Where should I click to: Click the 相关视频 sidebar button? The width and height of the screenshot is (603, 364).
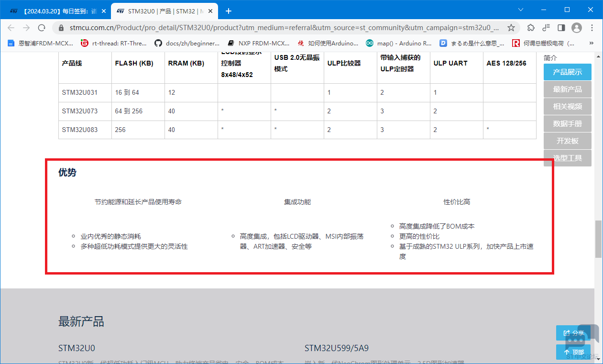568,107
